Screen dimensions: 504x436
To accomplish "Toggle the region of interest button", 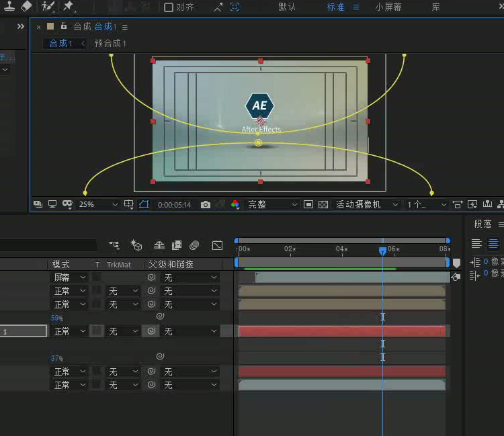I will (x=308, y=204).
